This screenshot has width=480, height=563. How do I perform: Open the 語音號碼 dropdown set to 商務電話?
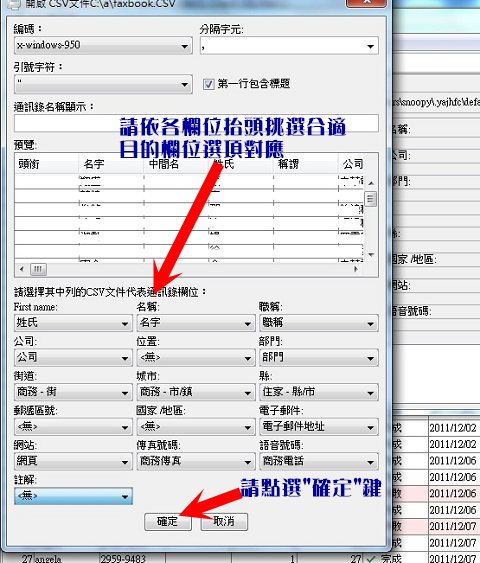(x=319, y=461)
